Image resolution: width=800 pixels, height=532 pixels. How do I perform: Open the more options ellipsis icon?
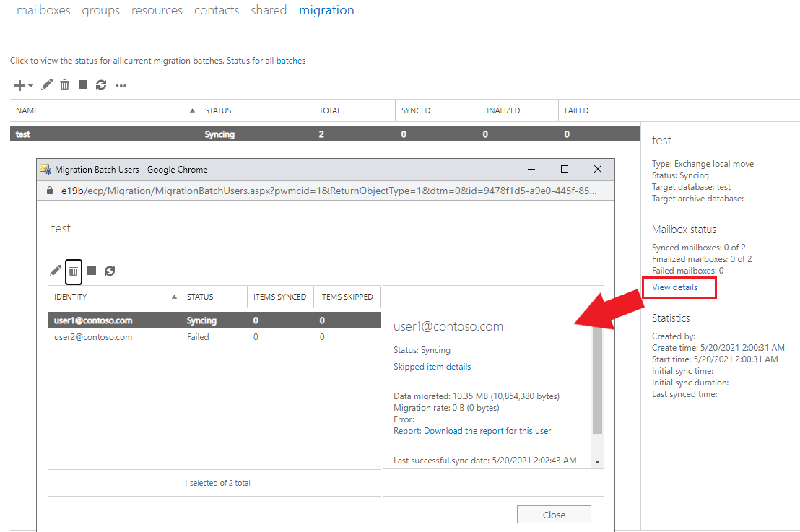click(121, 85)
